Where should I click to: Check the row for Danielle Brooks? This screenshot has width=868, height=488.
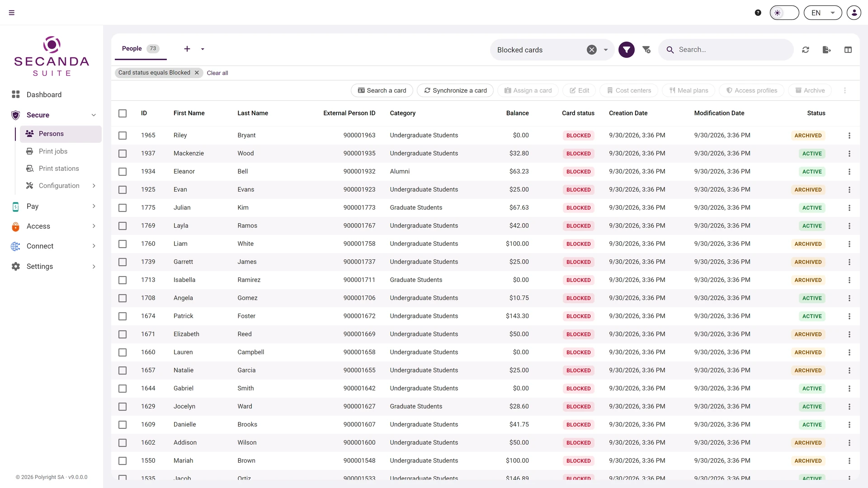[123, 425]
